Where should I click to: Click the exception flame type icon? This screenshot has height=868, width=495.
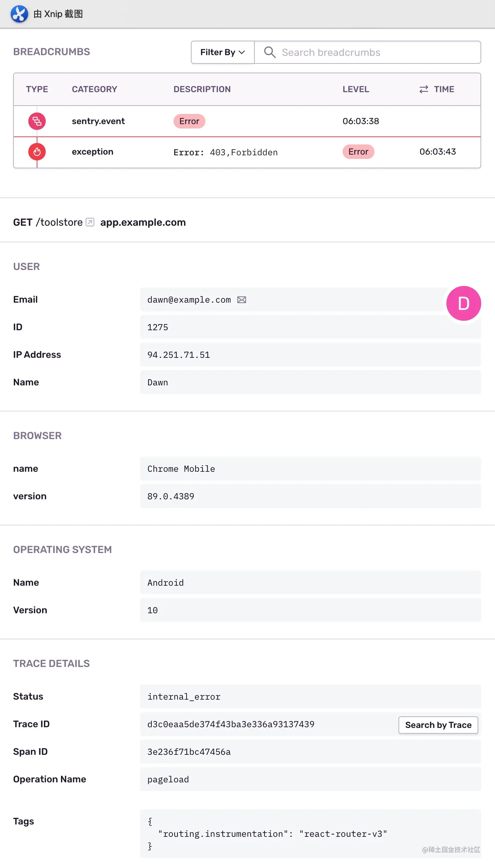point(37,152)
